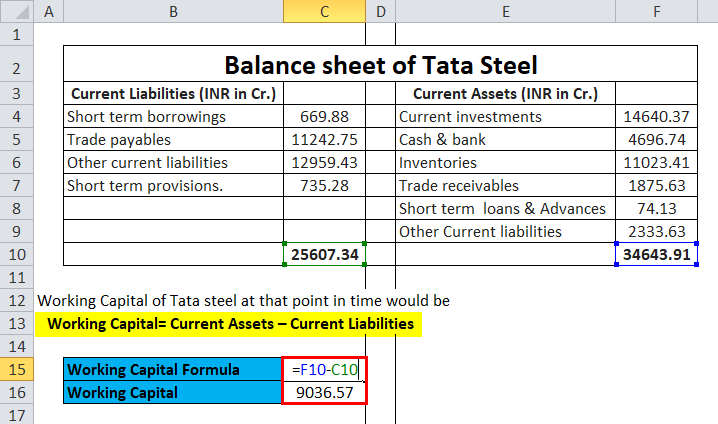Select row 1 header

click(x=16, y=34)
